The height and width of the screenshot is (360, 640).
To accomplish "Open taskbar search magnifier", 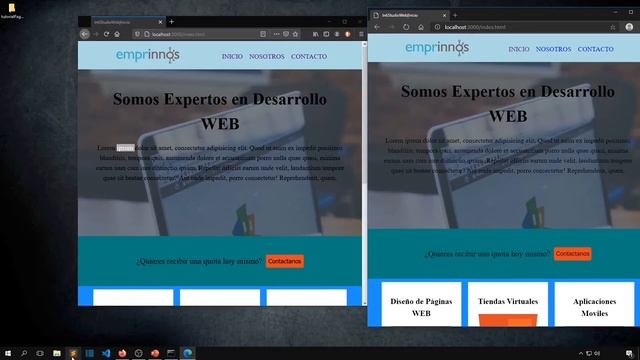I will tap(24, 353).
